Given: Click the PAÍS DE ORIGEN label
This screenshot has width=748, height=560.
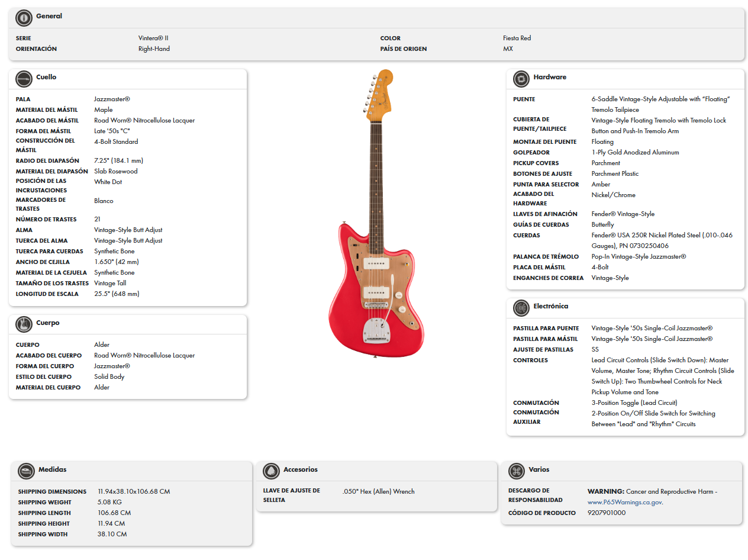Looking at the screenshot, I should tap(404, 49).
